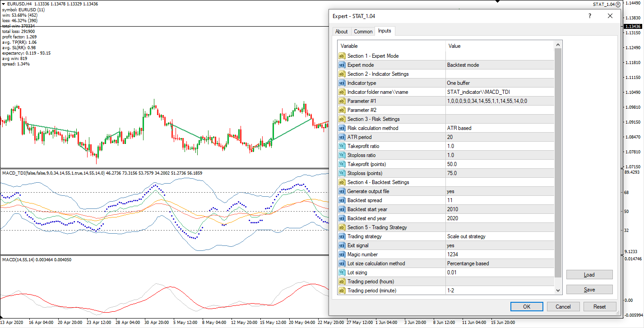Switch to the About tab
Screen dimensions: 644x328
click(x=342, y=32)
